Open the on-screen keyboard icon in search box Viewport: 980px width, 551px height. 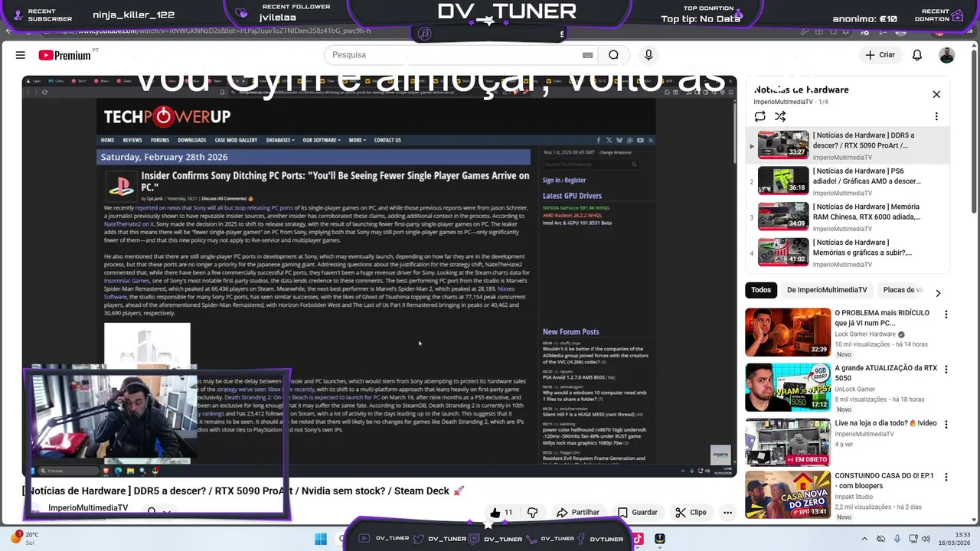(587, 55)
